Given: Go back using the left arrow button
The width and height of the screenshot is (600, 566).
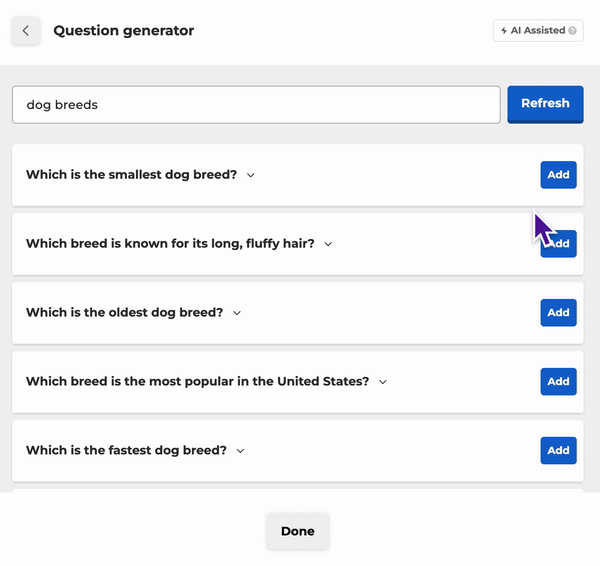Looking at the screenshot, I should pyautogui.click(x=26, y=31).
